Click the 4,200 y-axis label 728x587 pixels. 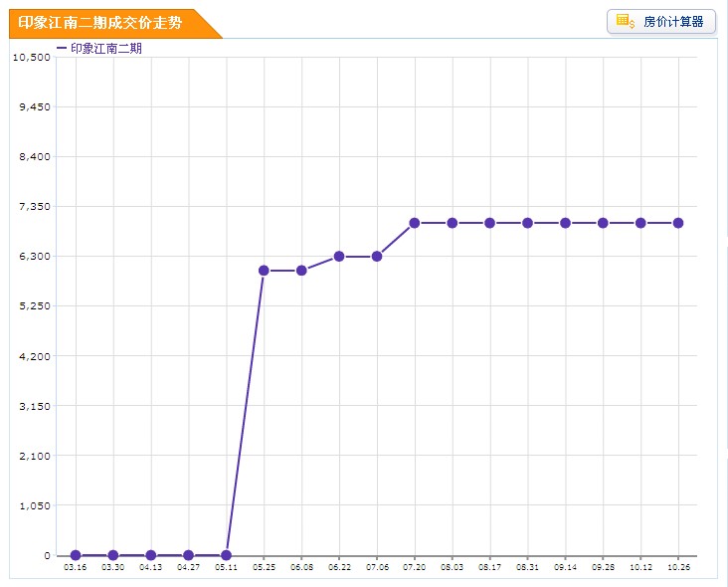click(35, 356)
